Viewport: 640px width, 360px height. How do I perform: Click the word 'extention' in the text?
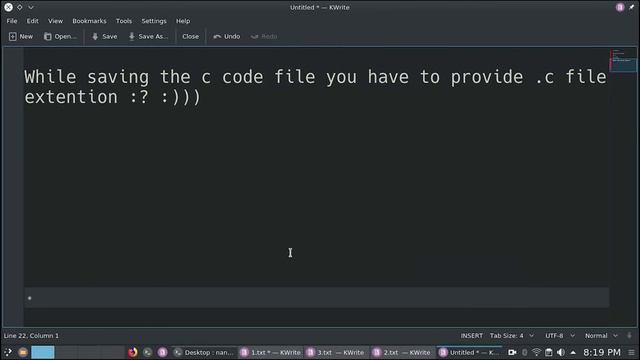click(71, 97)
